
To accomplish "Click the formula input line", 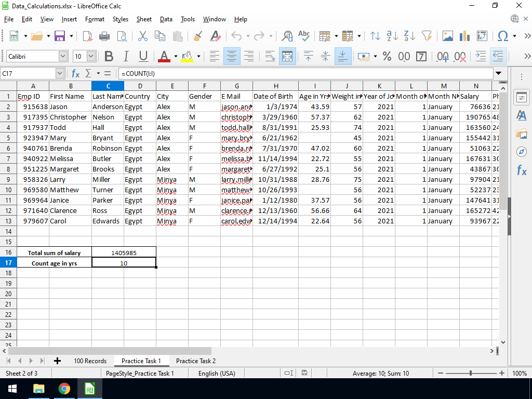I will click(x=305, y=73).
